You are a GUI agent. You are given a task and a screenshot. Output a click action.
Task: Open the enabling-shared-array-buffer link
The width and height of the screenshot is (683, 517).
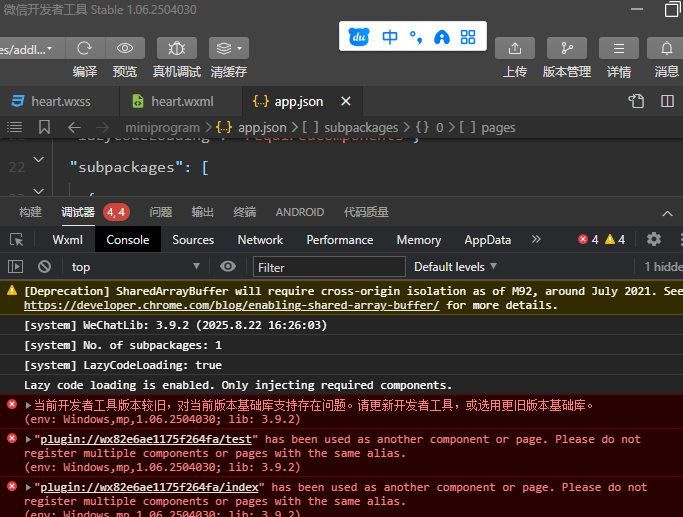pyautogui.click(x=232, y=305)
